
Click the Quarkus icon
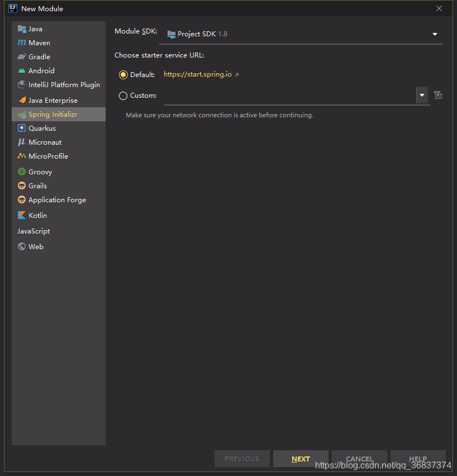[x=22, y=128]
